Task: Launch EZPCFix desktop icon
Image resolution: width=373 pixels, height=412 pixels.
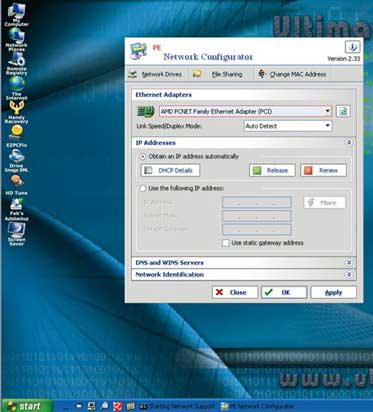Action: coord(16,136)
